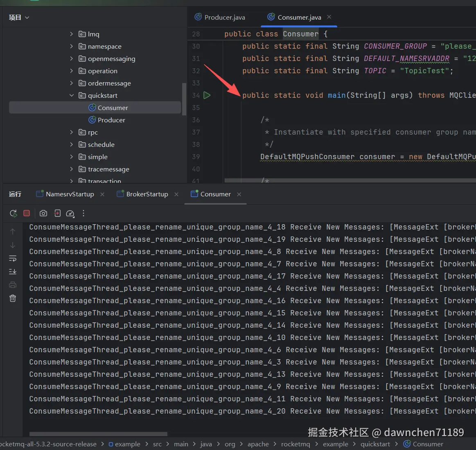Select the Consumer run tab
The image size is (476, 450).
coord(216,194)
